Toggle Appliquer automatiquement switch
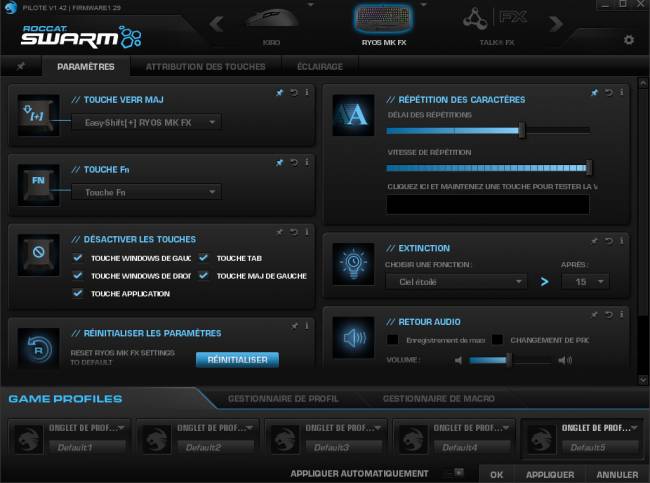Screen dimensions: 650x483 coord(454,473)
